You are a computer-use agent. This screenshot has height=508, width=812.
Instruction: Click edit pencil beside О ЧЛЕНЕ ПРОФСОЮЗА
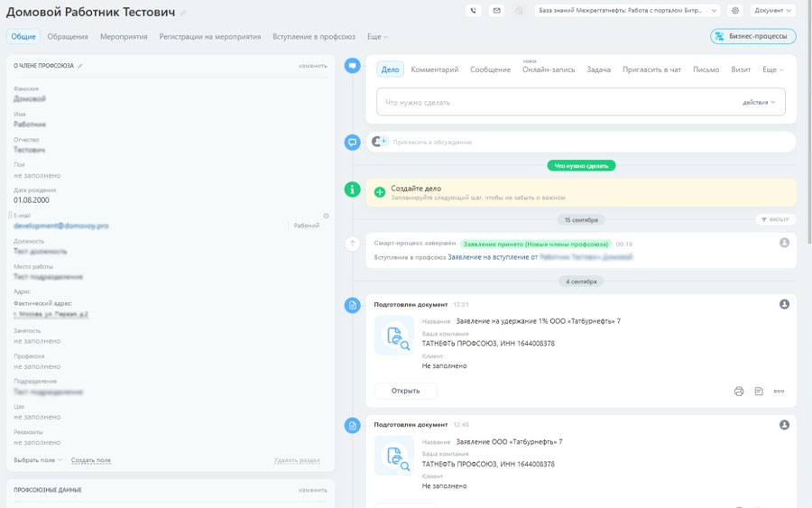click(x=80, y=66)
